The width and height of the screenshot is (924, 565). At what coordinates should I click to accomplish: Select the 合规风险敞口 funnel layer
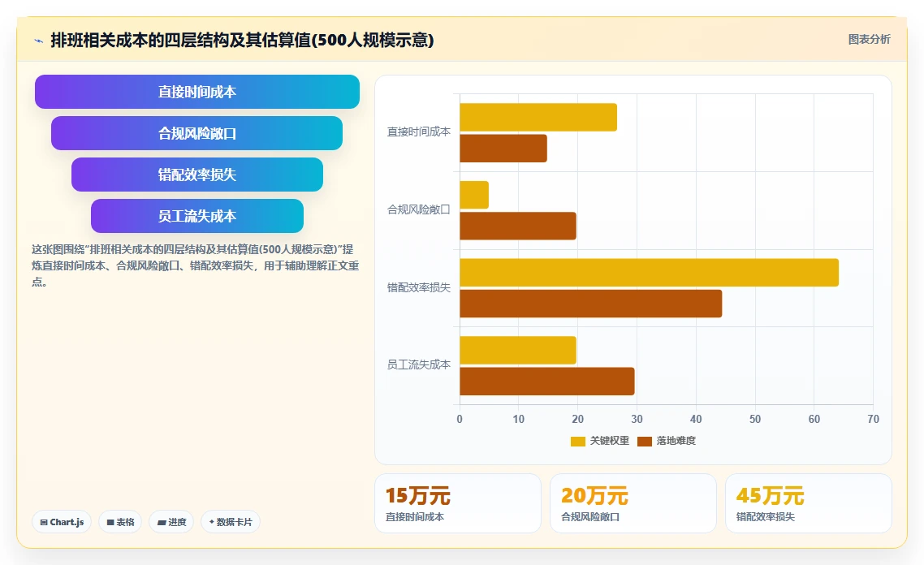coord(196,133)
